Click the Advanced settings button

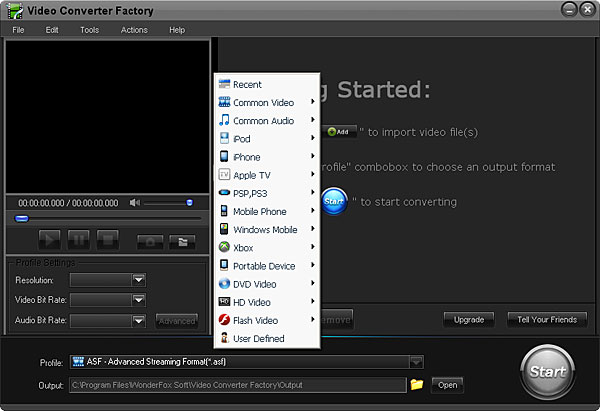click(x=177, y=321)
